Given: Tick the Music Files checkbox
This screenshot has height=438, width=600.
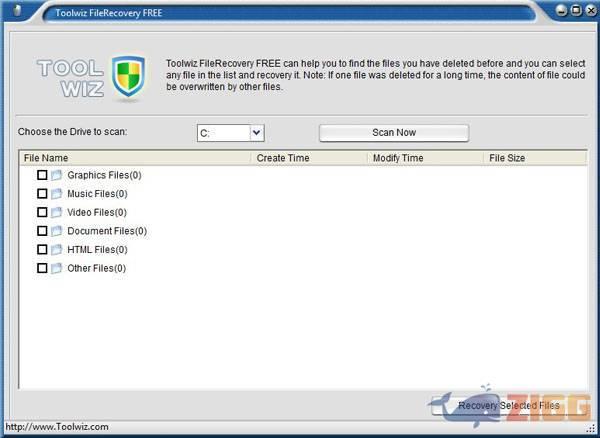Looking at the screenshot, I should coord(42,194).
